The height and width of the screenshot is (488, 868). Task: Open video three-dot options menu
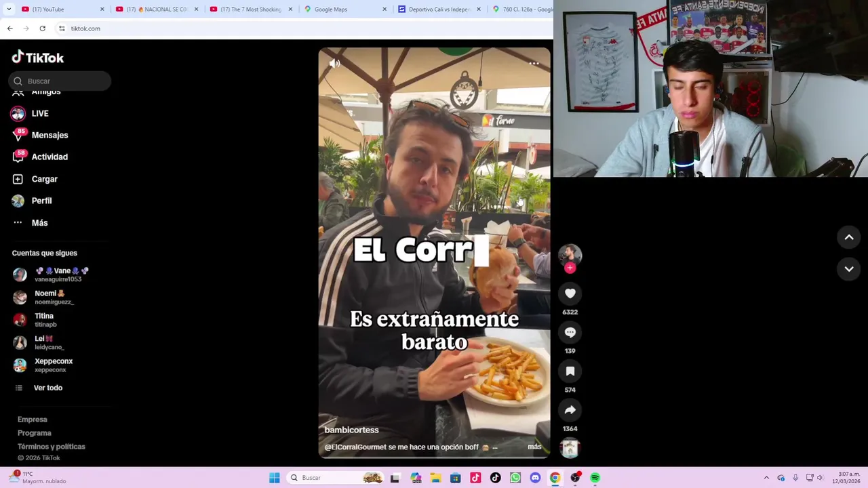point(534,64)
